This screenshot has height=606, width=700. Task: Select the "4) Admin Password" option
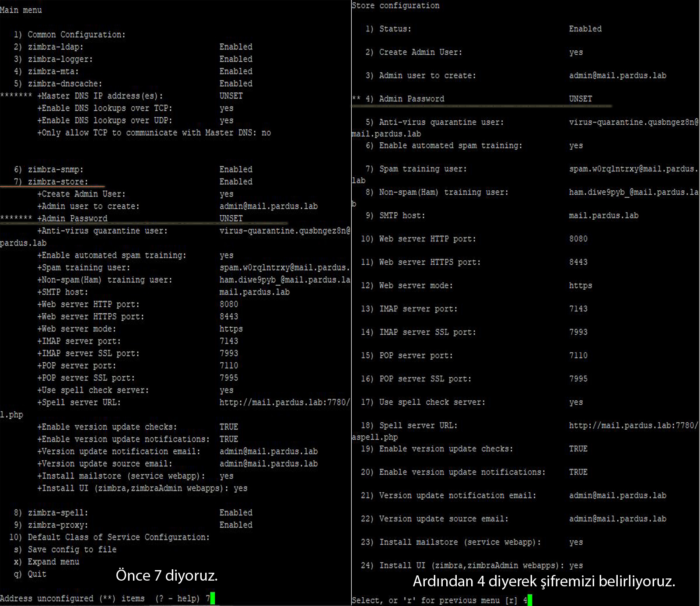tap(405, 99)
